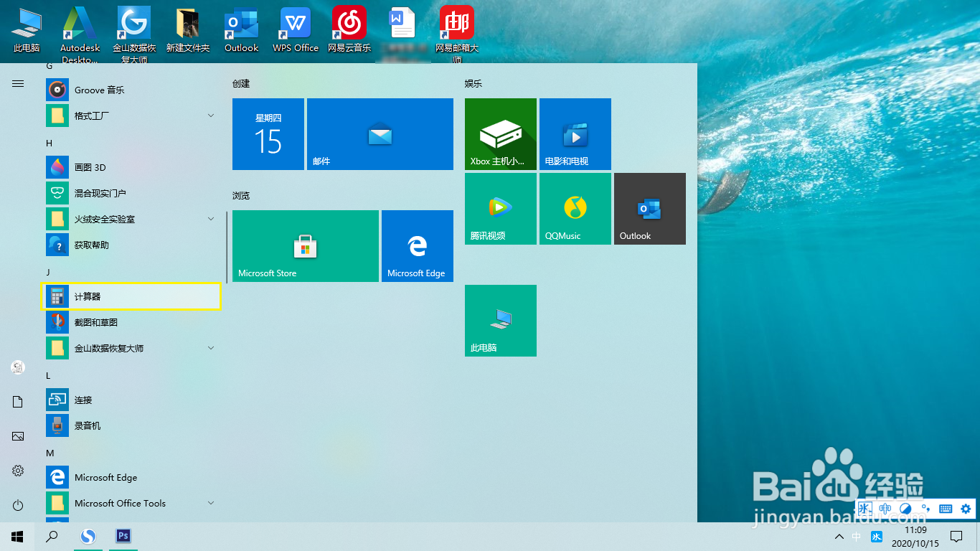Toggle the punctuation mode on the IME toolbar
Screen dimensions: 980x551
click(x=925, y=509)
